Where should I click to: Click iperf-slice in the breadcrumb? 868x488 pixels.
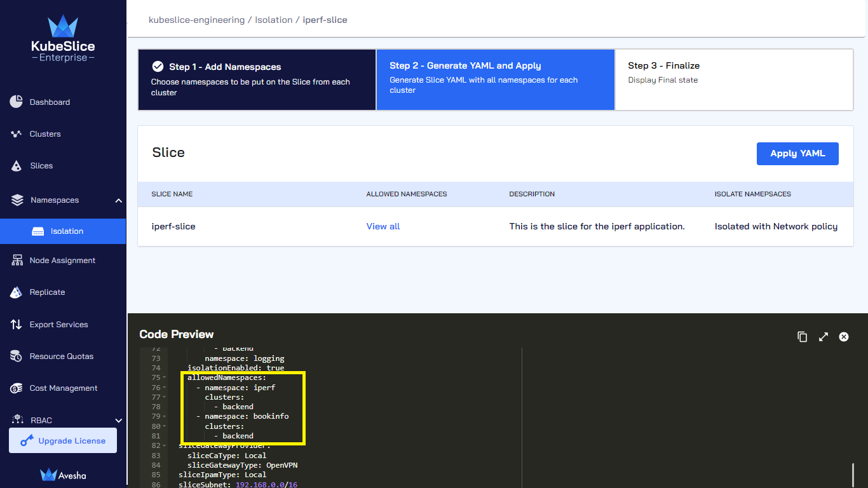click(x=325, y=20)
